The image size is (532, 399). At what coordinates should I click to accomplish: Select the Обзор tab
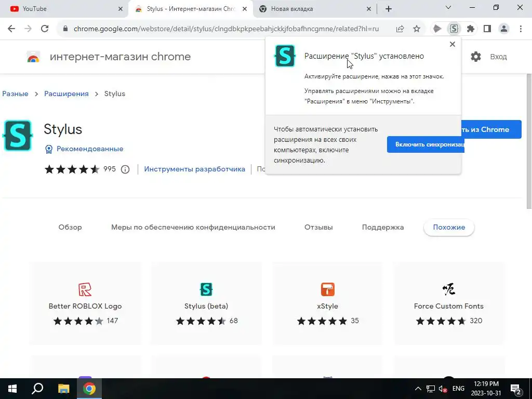70,228
